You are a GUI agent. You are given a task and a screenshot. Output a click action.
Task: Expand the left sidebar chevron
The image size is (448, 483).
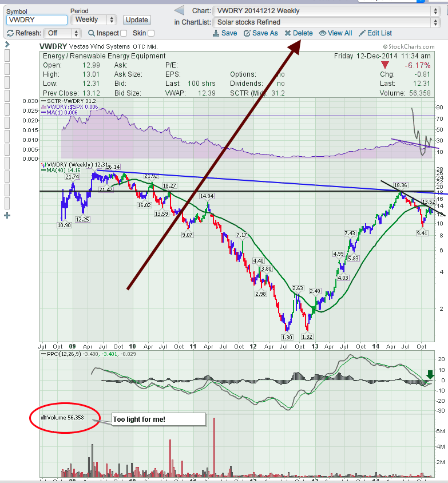[x=7, y=45]
